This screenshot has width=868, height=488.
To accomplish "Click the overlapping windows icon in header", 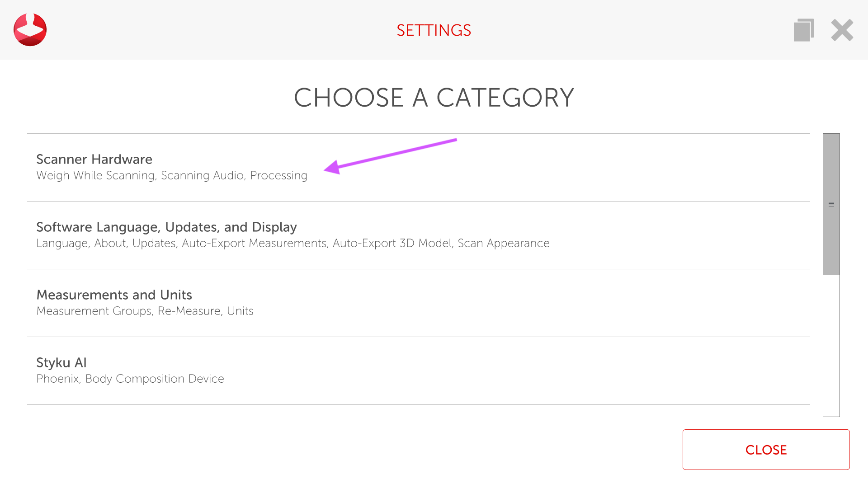I will click(803, 30).
